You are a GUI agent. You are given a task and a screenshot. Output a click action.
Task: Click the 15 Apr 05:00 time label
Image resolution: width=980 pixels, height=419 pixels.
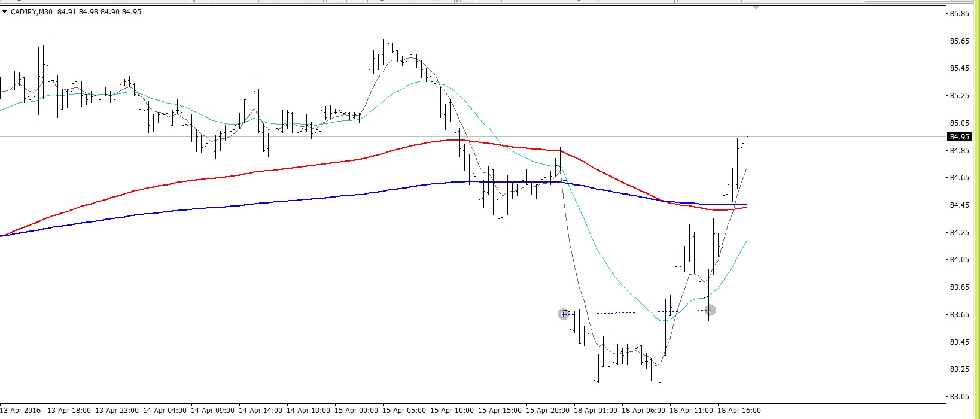point(404,411)
